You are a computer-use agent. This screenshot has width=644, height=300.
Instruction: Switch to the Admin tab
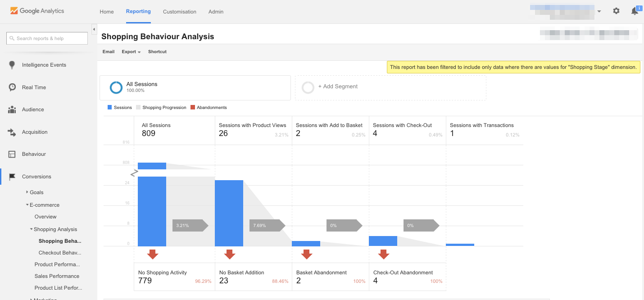(216, 11)
